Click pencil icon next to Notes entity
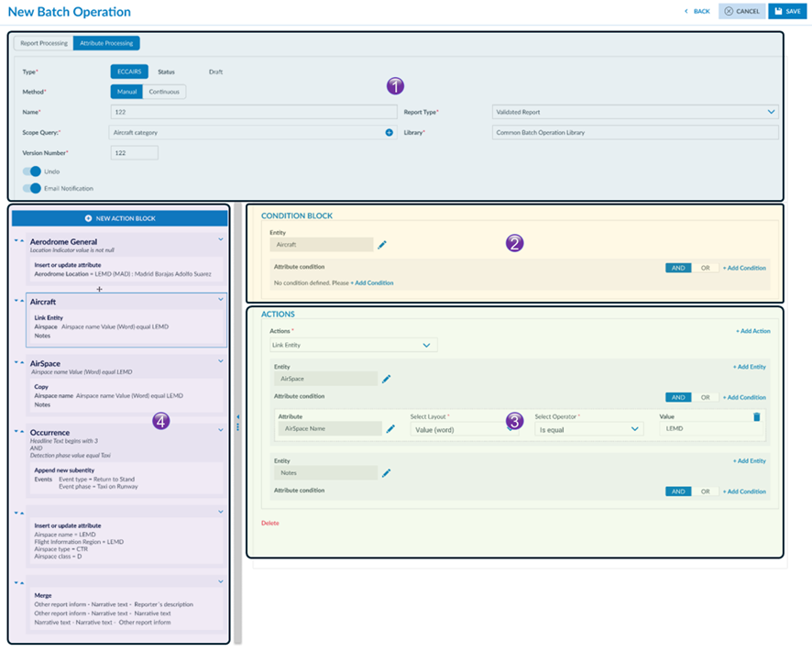This screenshot has width=812, height=663. pyautogui.click(x=386, y=473)
